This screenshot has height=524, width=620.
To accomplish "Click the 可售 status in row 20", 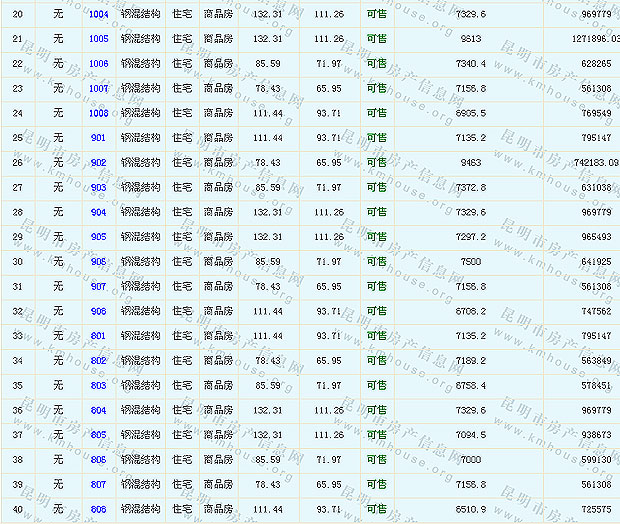I will click(377, 15).
